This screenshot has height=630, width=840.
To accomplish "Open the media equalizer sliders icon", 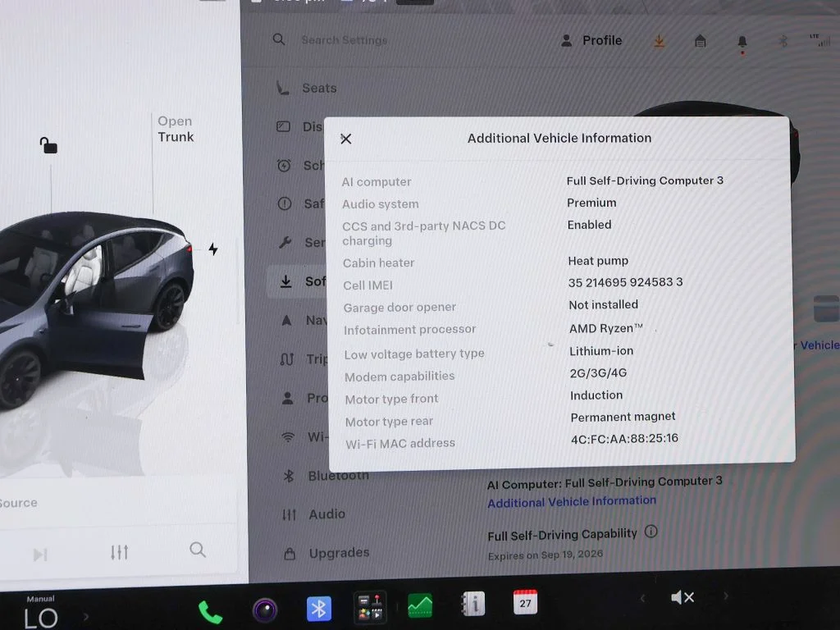I will (x=119, y=552).
